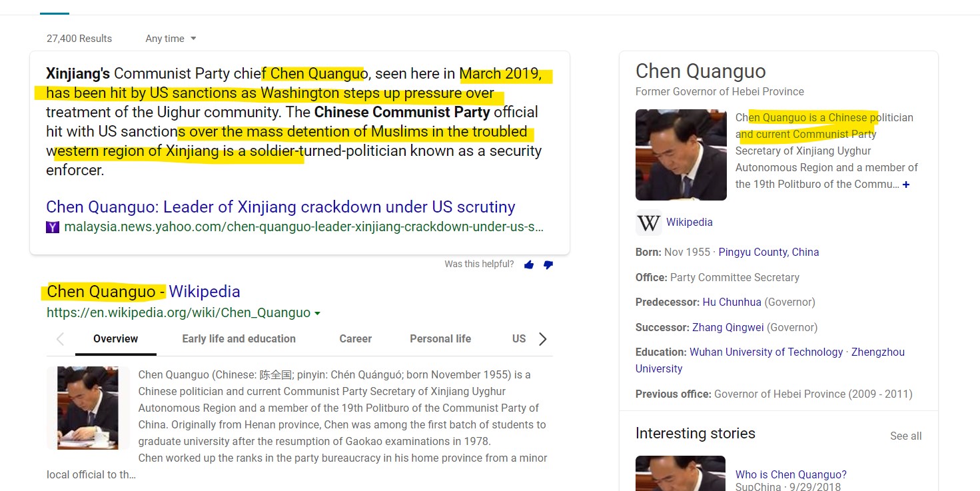The height and width of the screenshot is (491, 980).
Task: Select the partially visible US tab
Action: click(519, 339)
